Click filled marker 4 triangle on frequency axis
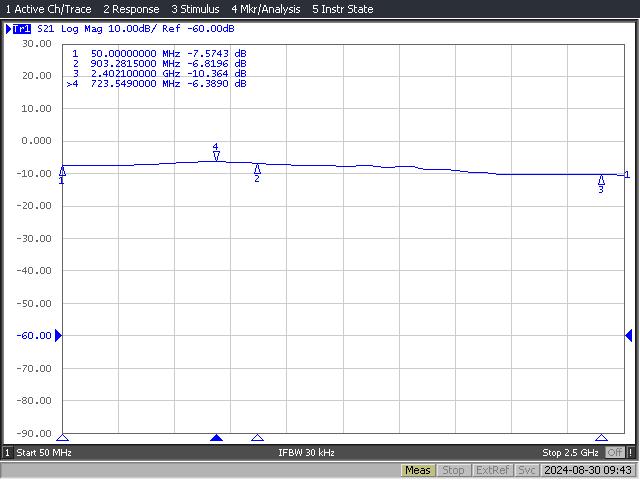This screenshot has height=480, width=640. pyautogui.click(x=216, y=438)
